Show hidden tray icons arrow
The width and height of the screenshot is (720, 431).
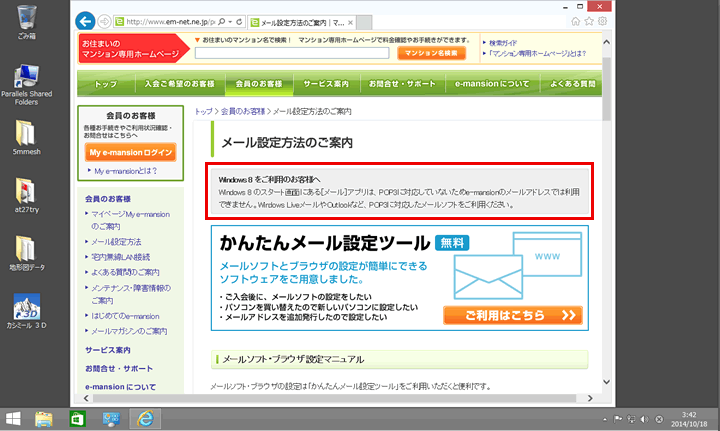tap(605, 419)
